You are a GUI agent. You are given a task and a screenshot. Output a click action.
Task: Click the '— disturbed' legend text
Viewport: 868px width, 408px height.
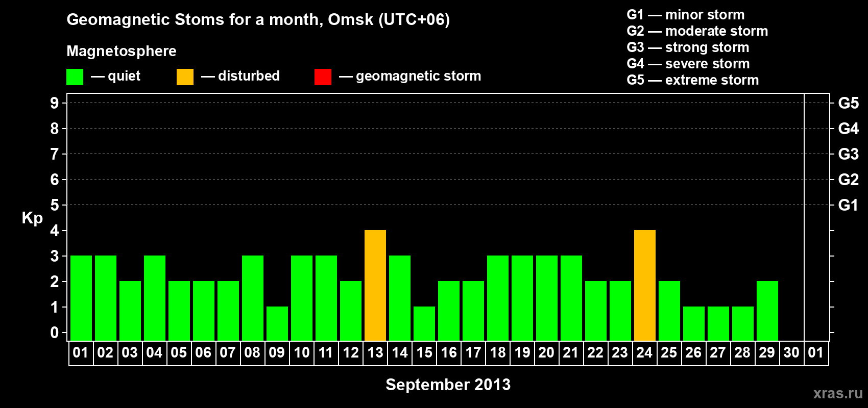pyautogui.click(x=240, y=76)
